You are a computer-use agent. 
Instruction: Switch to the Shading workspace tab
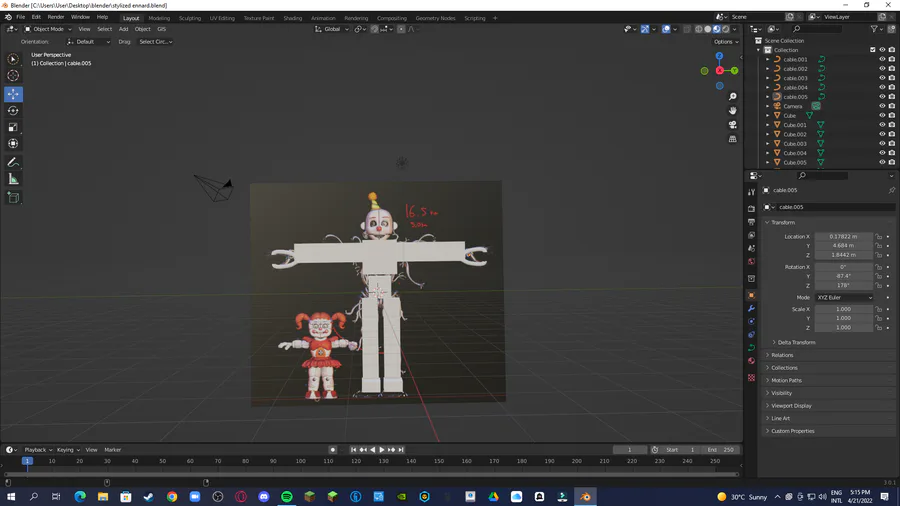point(292,18)
